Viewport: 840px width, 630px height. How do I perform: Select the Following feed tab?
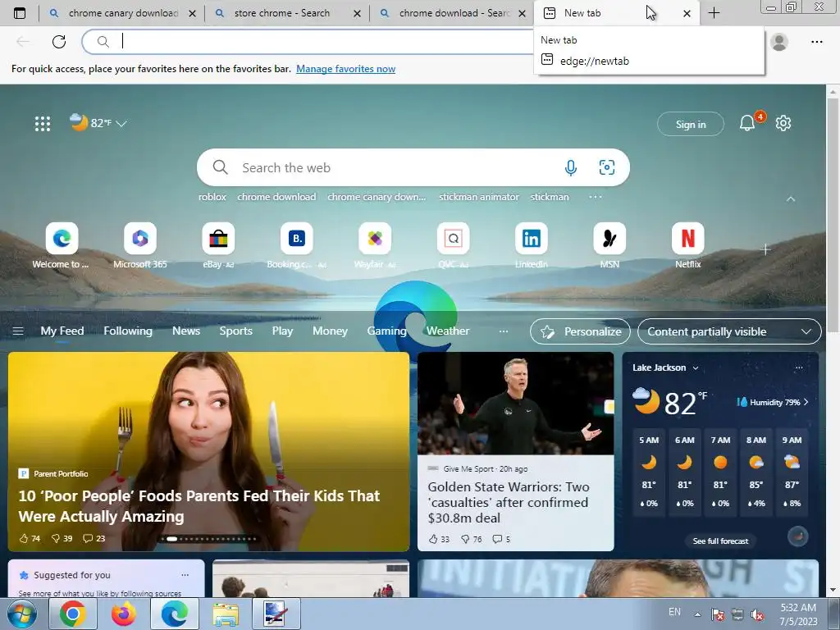128,331
